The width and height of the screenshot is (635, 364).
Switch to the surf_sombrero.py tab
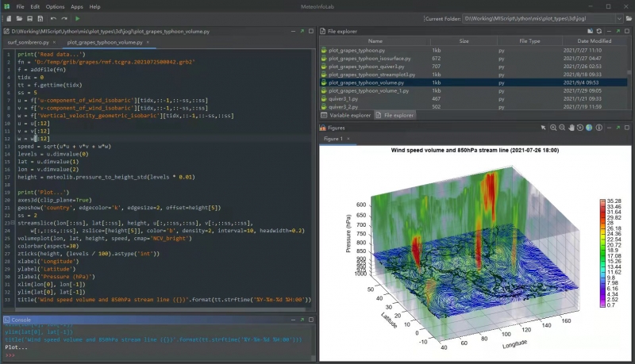29,42
